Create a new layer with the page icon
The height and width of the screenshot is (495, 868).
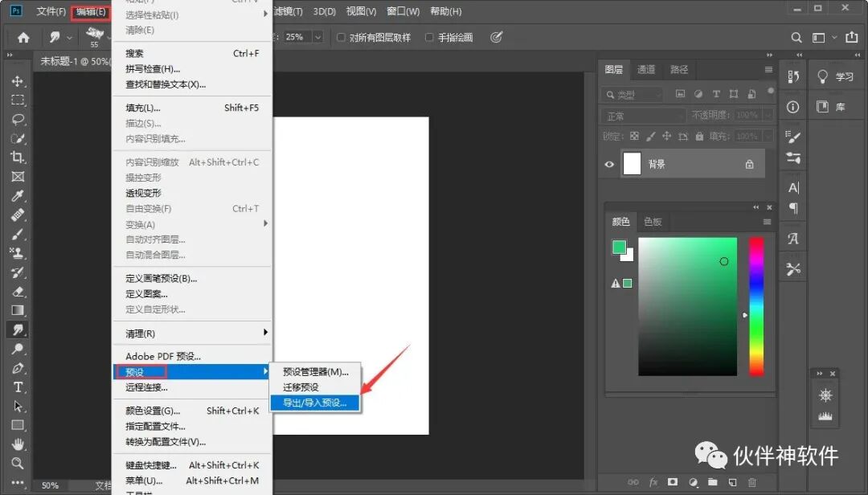coord(732,482)
